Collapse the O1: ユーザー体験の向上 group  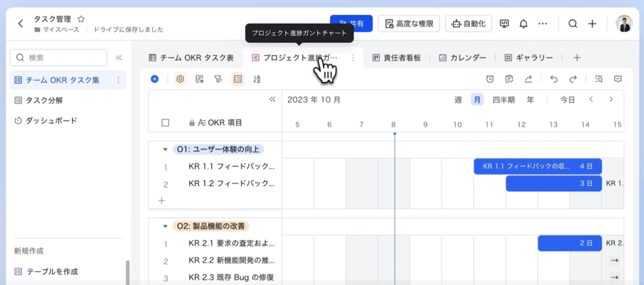[165, 149]
